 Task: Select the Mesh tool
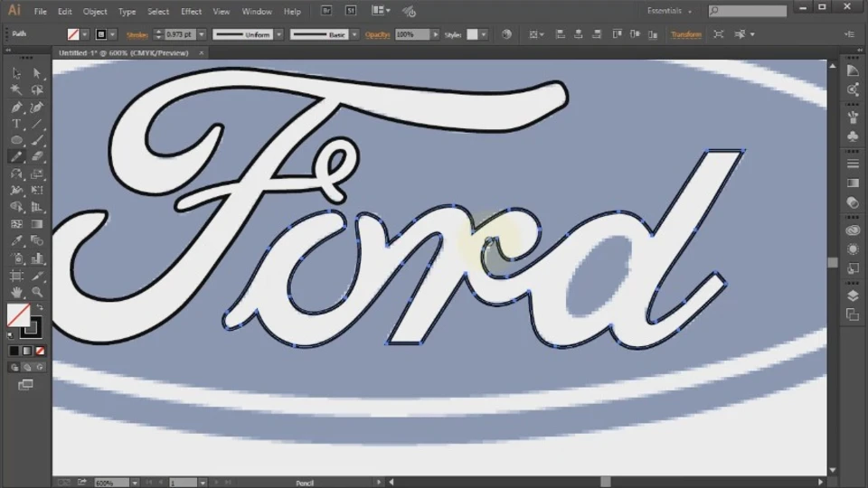coord(16,224)
